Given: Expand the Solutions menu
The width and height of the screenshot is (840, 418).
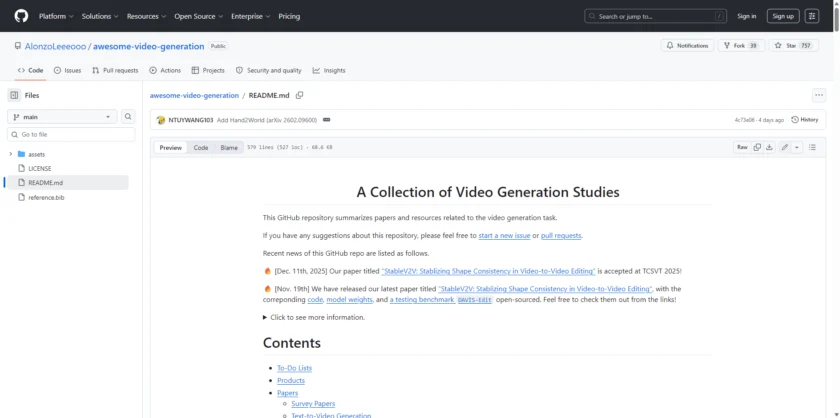Looking at the screenshot, I should 100,16.
